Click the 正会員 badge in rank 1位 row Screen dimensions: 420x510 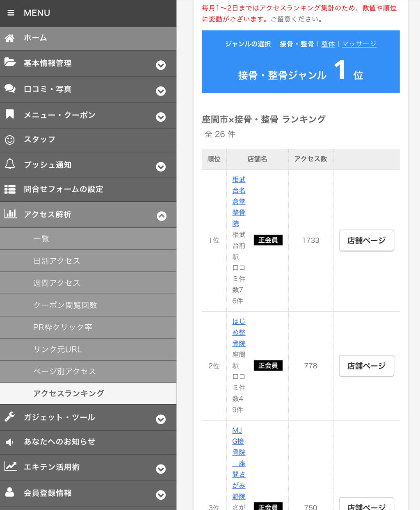point(268,240)
